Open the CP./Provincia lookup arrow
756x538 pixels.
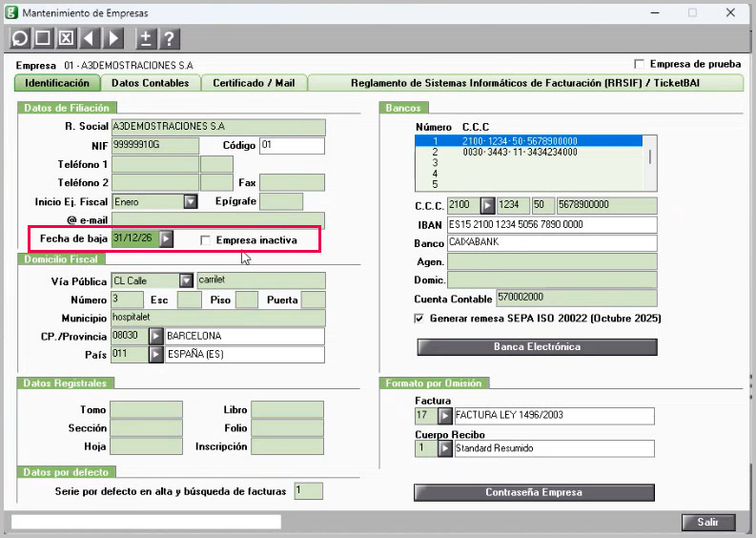pyautogui.click(x=155, y=337)
